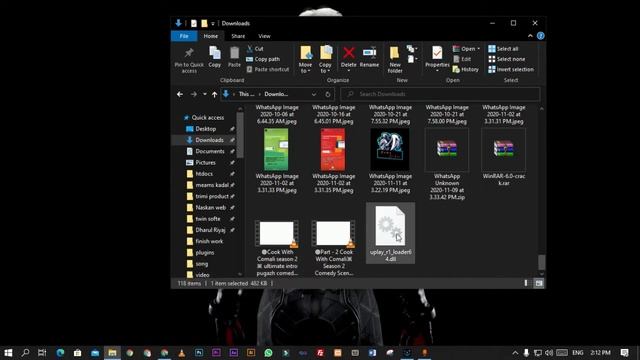Open Pictures in navigation pane
Screen dimensions: 640x360
point(205,162)
